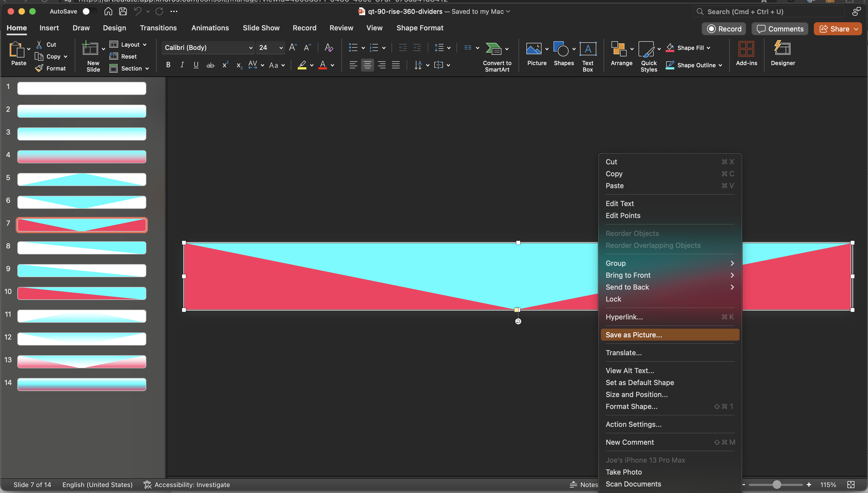Viewport: 868px width, 493px height.
Task: Click the Bold formatting icon
Action: pos(168,65)
